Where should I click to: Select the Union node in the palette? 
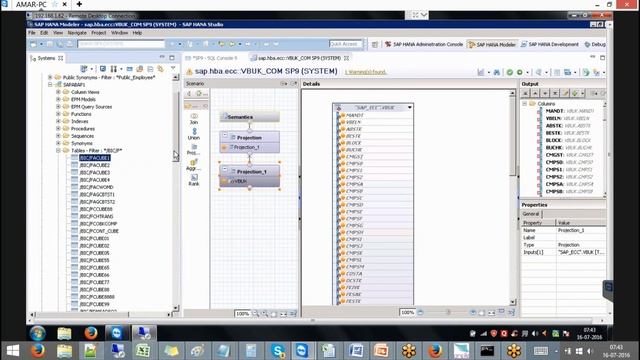[194, 134]
